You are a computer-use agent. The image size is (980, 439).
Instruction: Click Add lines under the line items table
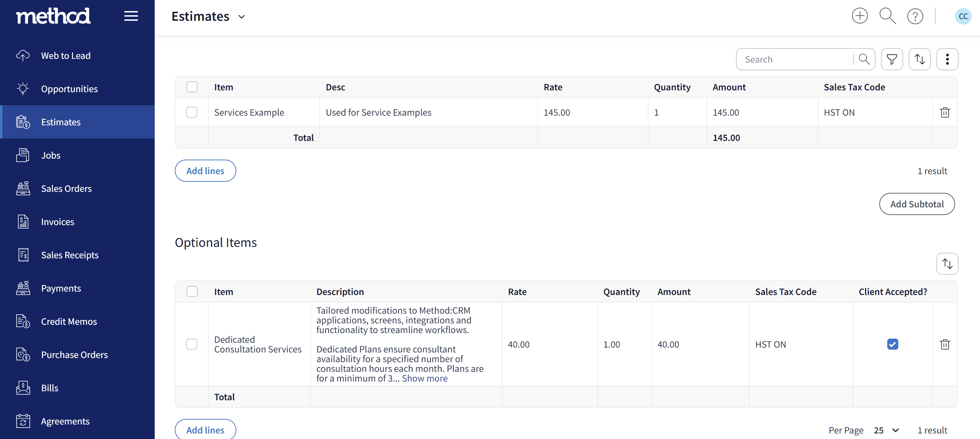pos(205,171)
